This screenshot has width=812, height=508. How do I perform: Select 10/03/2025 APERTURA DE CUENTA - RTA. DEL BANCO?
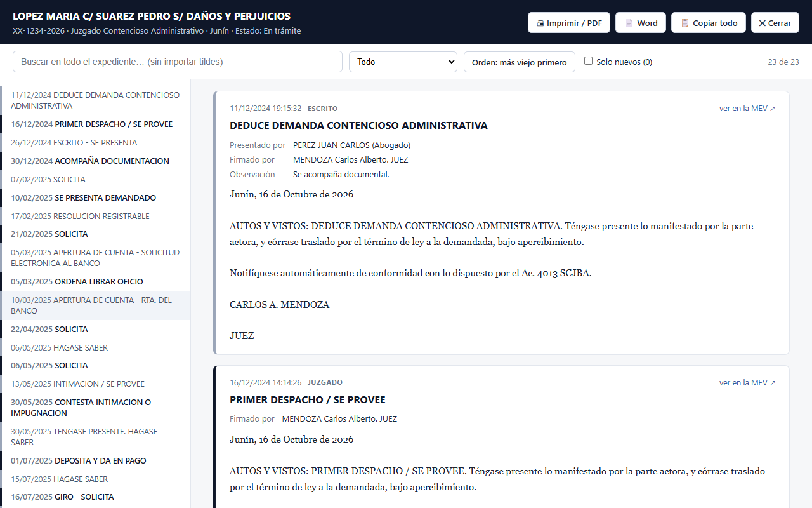click(95, 305)
